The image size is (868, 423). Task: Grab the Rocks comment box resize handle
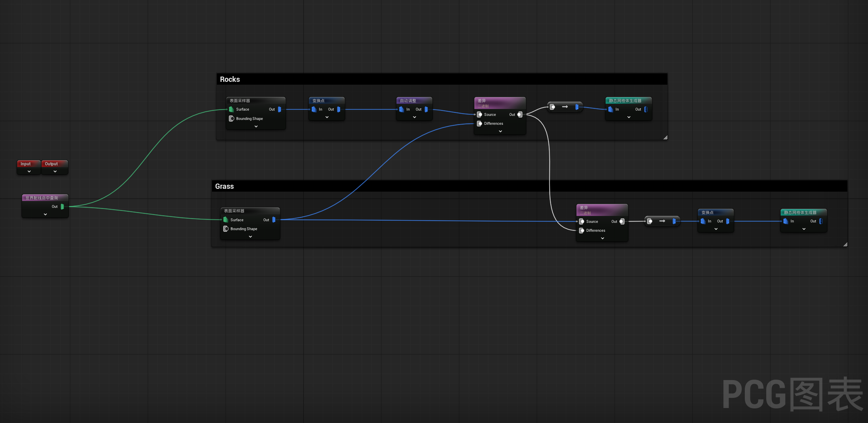665,138
